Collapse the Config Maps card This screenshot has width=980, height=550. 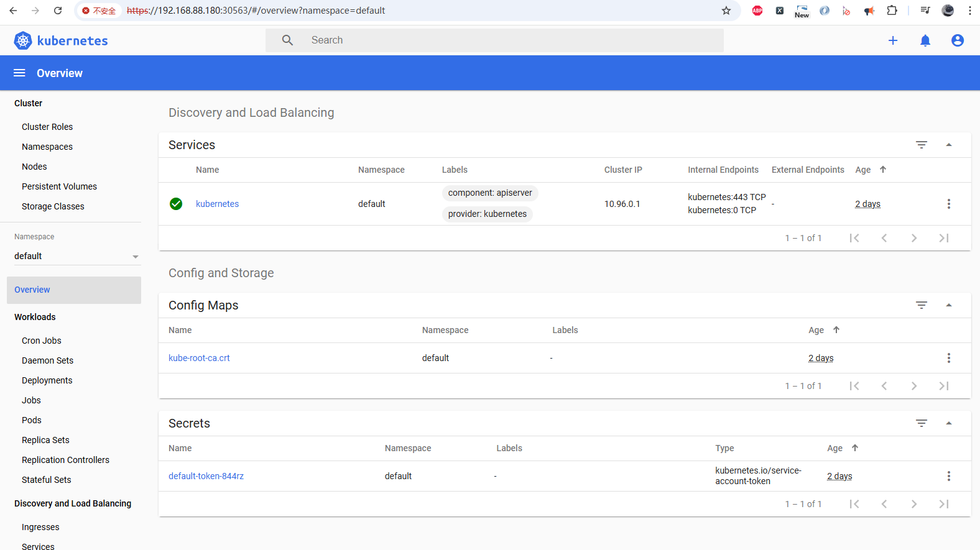(949, 305)
